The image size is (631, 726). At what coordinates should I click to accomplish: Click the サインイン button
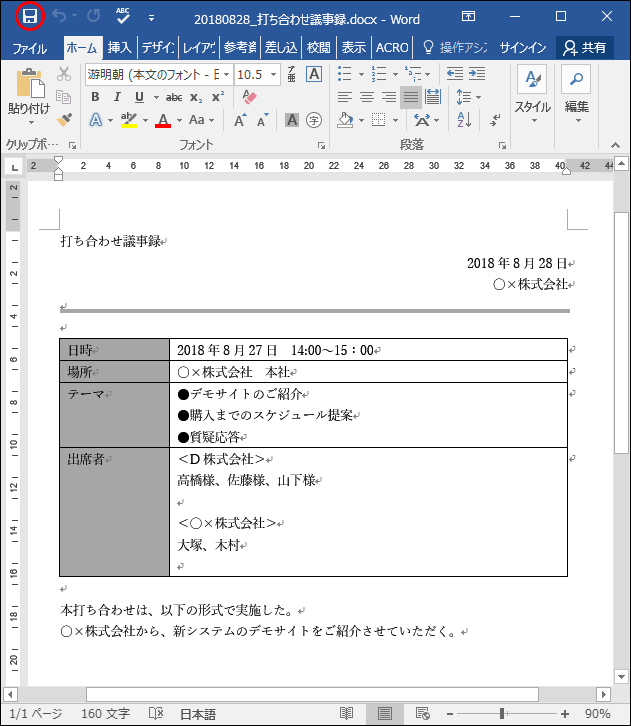tap(523, 48)
